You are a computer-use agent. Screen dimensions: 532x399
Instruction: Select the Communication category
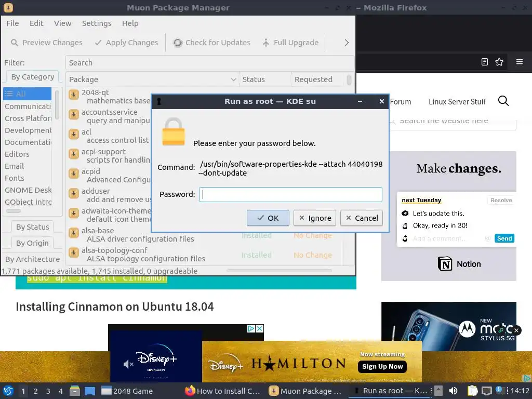[x=28, y=107]
